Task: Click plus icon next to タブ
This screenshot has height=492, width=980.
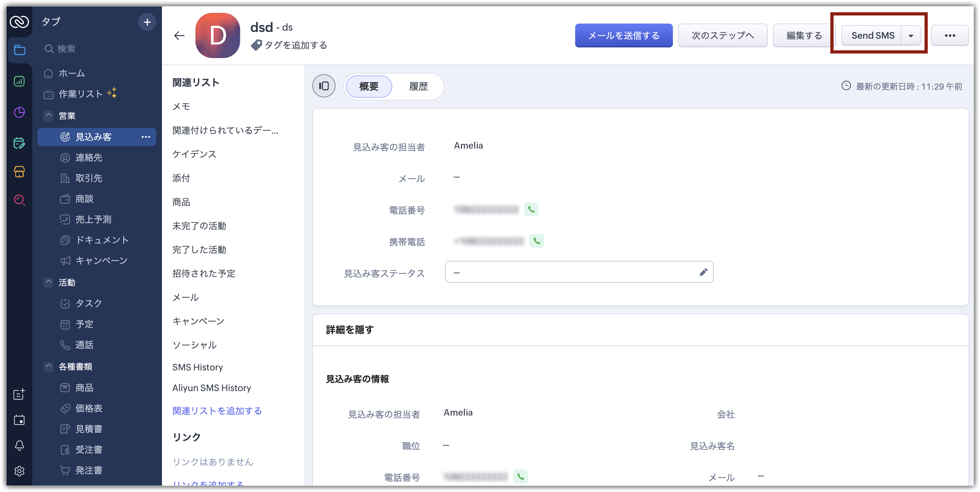Action: point(147,22)
